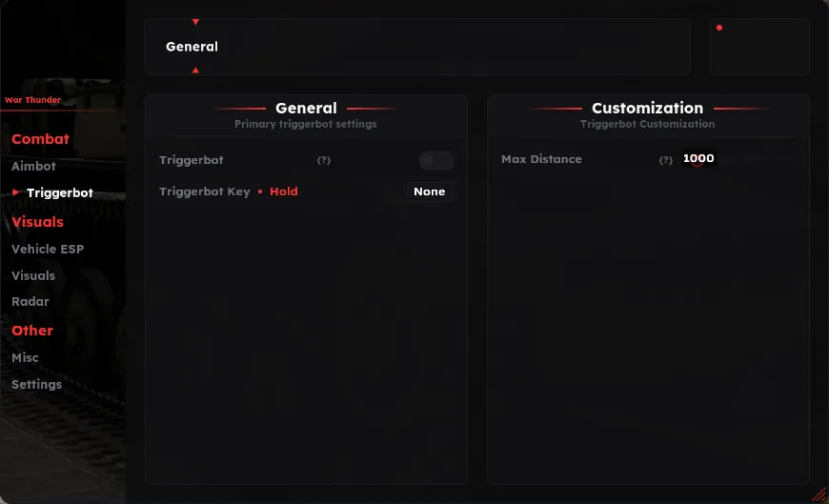Open the Misc sidebar item

25,358
